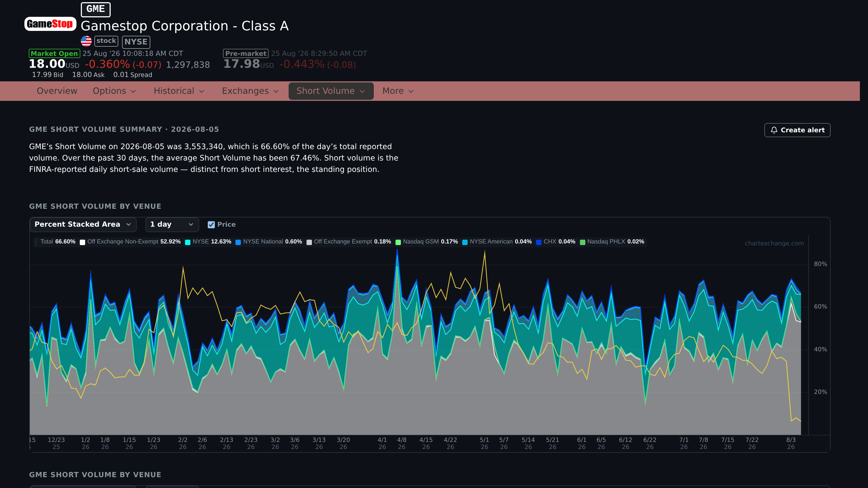Expand the Historical menu
This screenshot has height=488, width=868.
[x=179, y=91]
